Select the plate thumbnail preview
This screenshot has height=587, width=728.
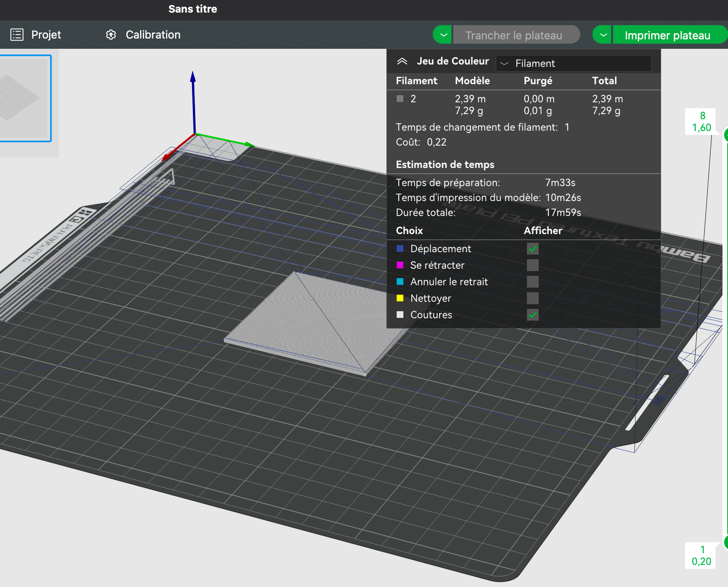click(x=24, y=98)
